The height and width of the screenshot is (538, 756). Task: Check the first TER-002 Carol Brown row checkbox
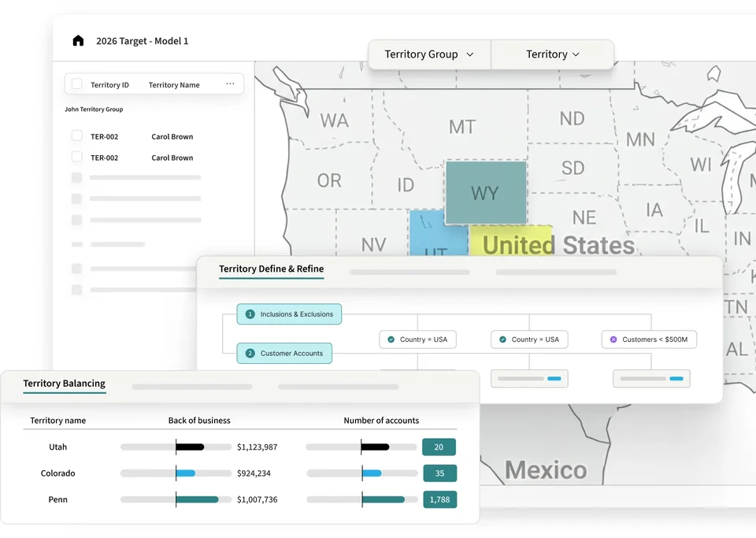(76, 135)
